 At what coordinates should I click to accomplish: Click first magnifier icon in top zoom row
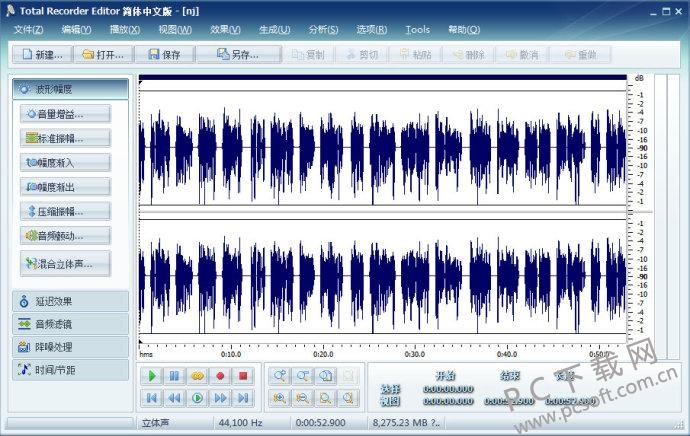[x=279, y=376]
